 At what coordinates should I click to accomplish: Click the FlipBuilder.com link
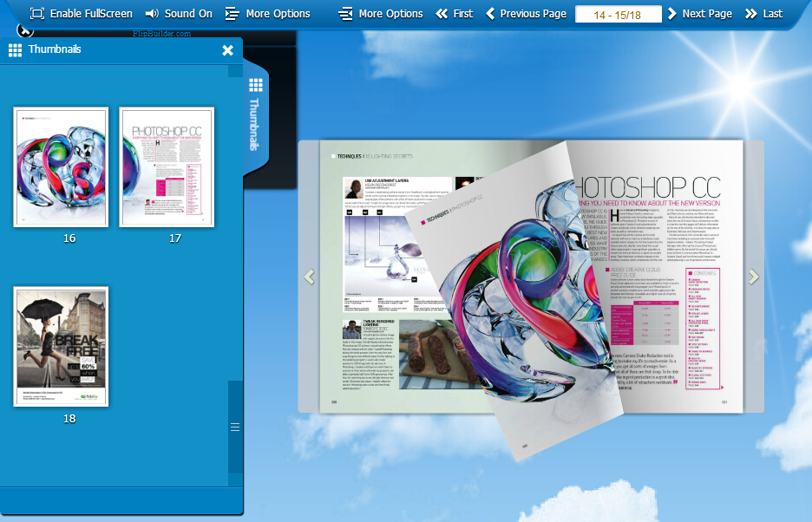(158, 35)
